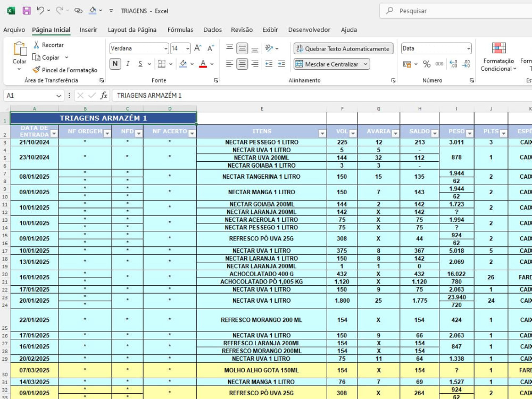Open the Dados ribbon tab
This screenshot has height=399, width=532.
point(212,30)
